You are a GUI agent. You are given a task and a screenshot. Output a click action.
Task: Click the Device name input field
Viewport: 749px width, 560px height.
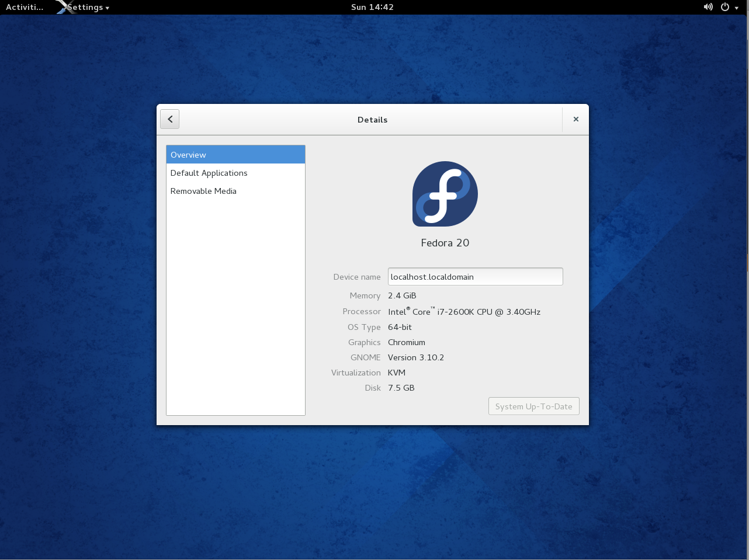pos(476,277)
